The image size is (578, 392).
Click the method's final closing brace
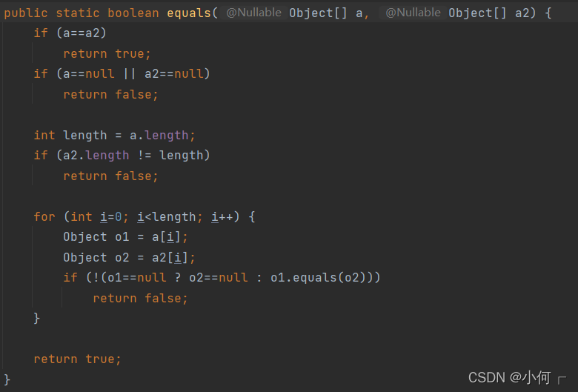click(x=7, y=379)
